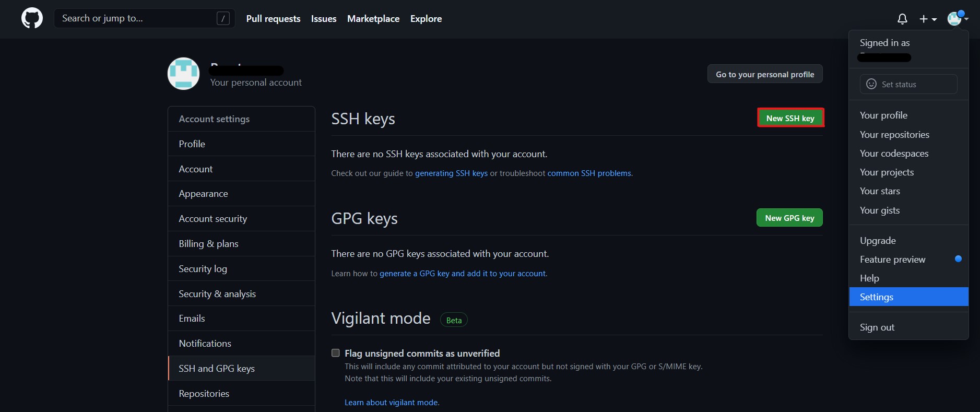Choose Your codespaces from user menu
Image resolution: width=980 pixels, height=412 pixels.
pyautogui.click(x=908, y=154)
